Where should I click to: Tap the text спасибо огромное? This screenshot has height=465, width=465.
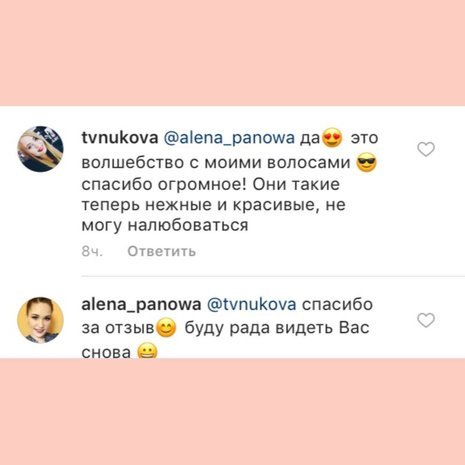click(x=163, y=185)
